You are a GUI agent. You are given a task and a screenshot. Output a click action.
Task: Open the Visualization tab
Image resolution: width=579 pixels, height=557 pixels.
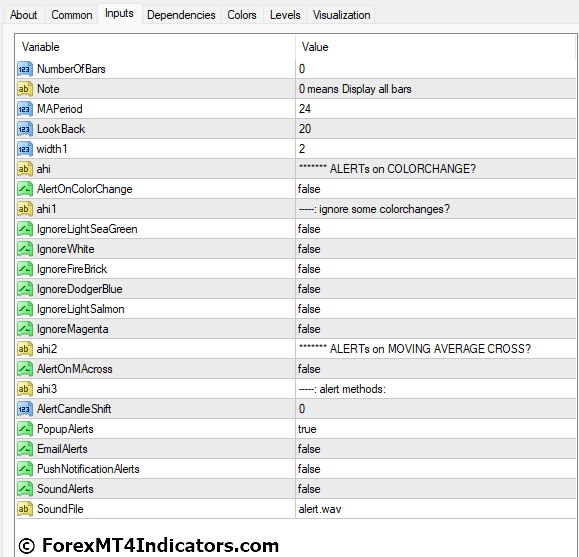(341, 15)
